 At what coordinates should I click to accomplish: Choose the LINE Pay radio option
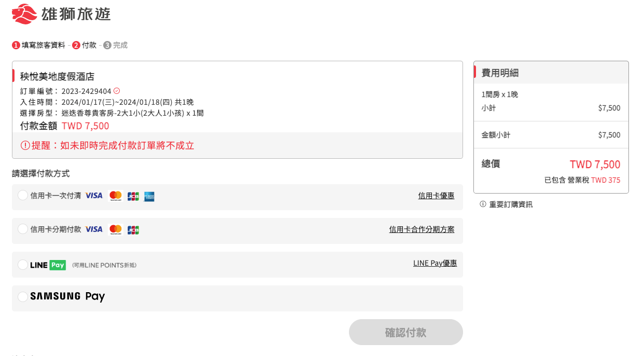[x=23, y=265]
